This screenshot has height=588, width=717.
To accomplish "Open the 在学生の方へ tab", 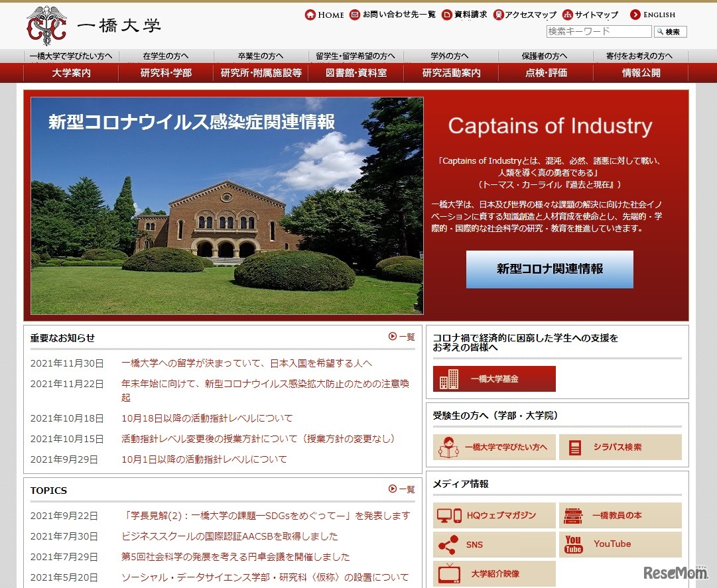I will point(166,56).
